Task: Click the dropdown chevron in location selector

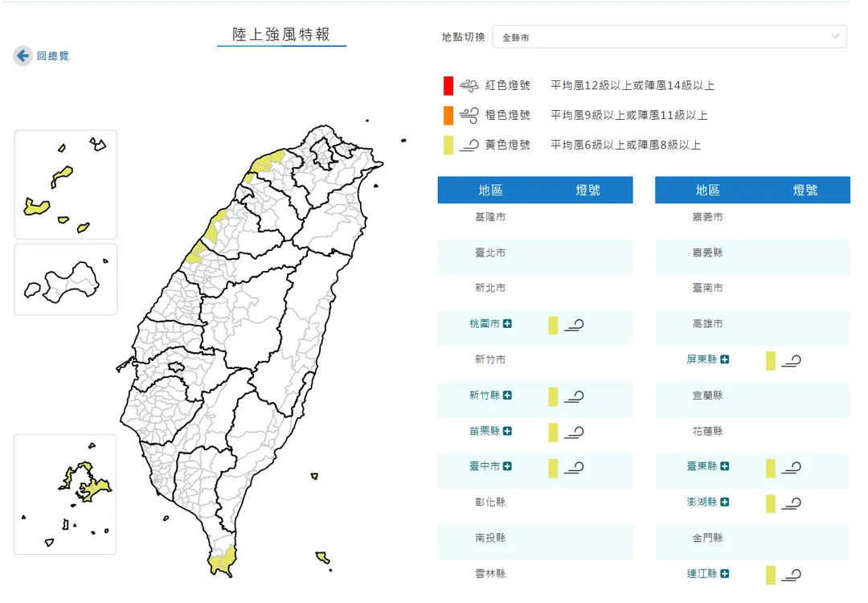Action: [x=835, y=36]
